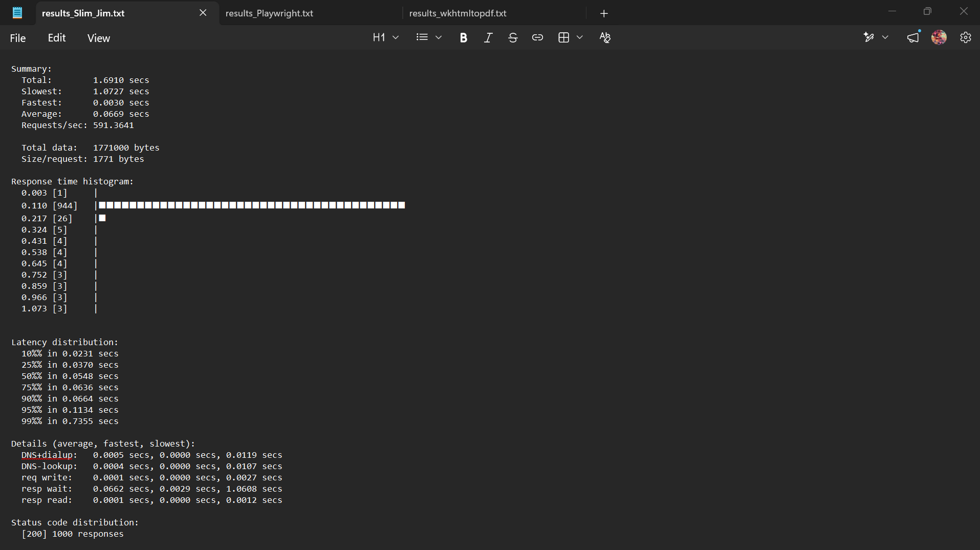Expand the AI rewrite options dropdown
The width and height of the screenshot is (980, 550).
885,37
